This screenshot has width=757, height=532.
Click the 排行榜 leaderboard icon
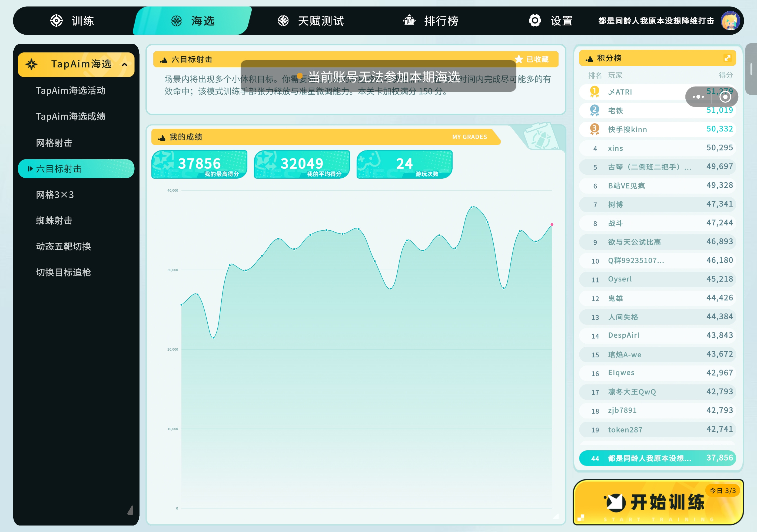tap(409, 21)
